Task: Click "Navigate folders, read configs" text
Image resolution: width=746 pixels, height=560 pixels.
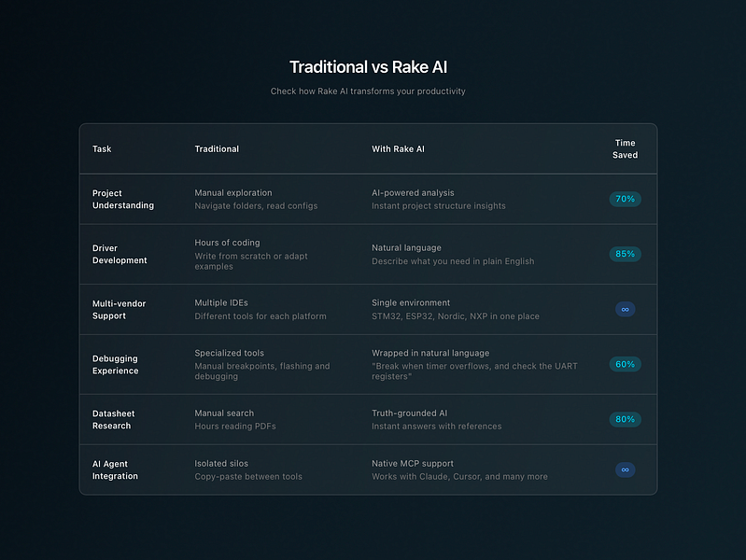Action: pyautogui.click(x=256, y=206)
